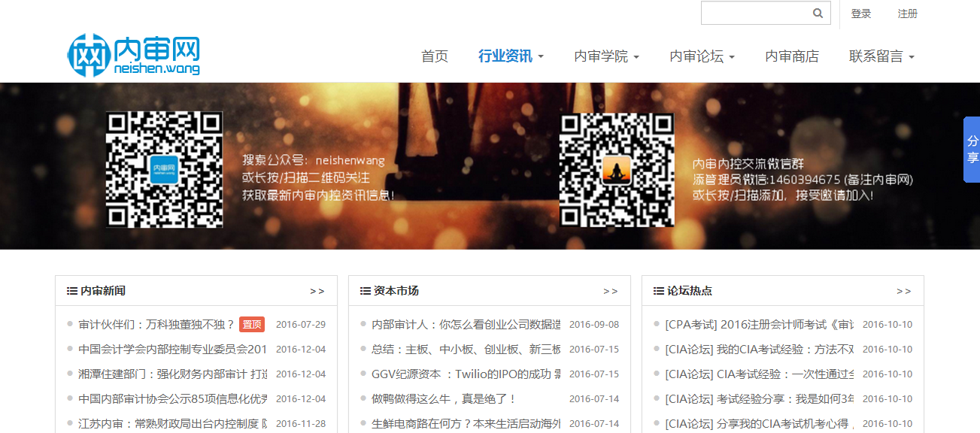The height and width of the screenshot is (433, 980).
Task: Open post [CIA论坛] 我的CIA考试经验：方法不对
Action: (x=760, y=350)
